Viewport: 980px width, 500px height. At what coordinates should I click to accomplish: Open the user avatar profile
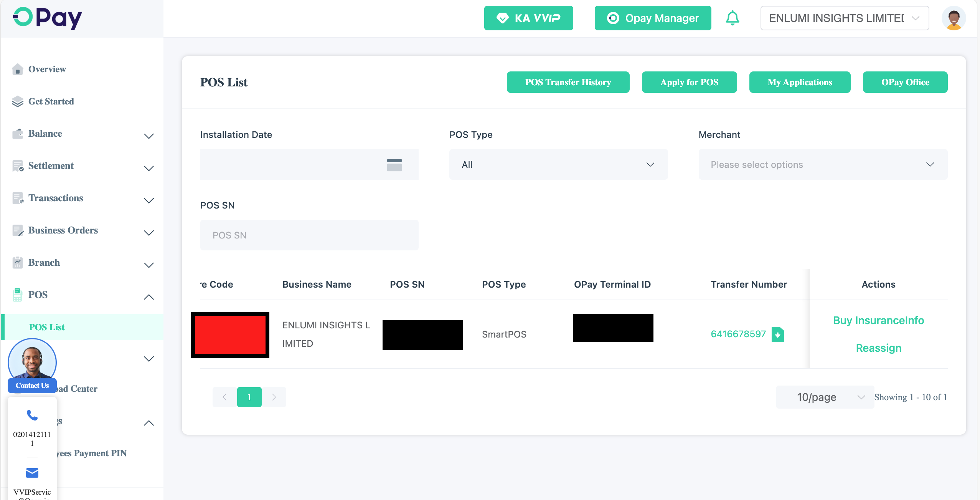[953, 18]
